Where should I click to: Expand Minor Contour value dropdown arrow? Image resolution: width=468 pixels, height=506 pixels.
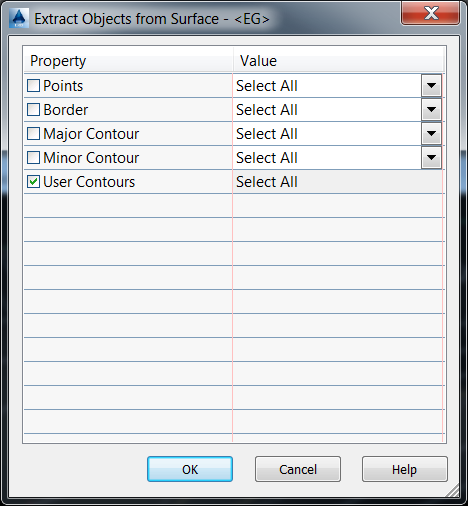431,158
